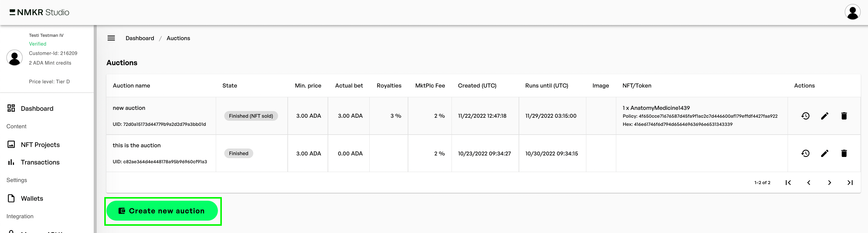Click the Dashboard breadcrumb link
868x233 pixels.
pyautogui.click(x=140, y=38)
